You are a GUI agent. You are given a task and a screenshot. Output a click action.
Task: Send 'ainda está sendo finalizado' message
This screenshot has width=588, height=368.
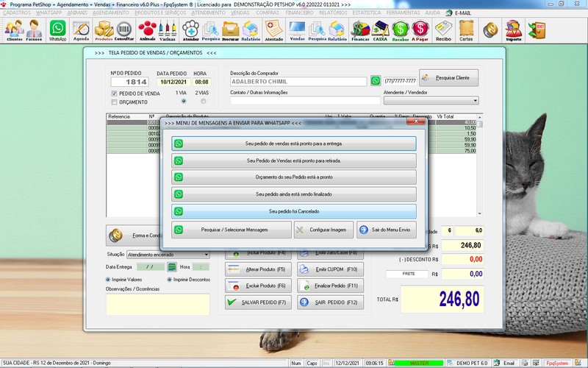(293, 194)
